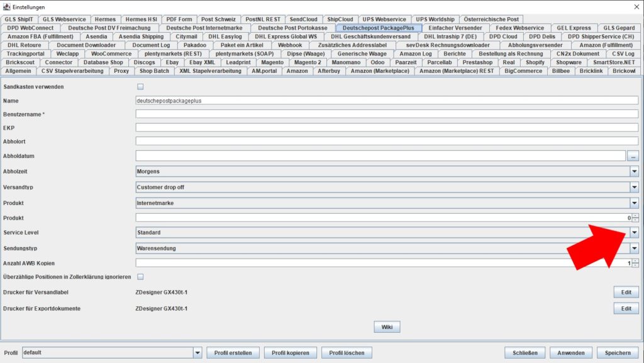This screenshot has height=363, width=644.
Task: Switch to the Webhook tab
Action: (289, 45)
